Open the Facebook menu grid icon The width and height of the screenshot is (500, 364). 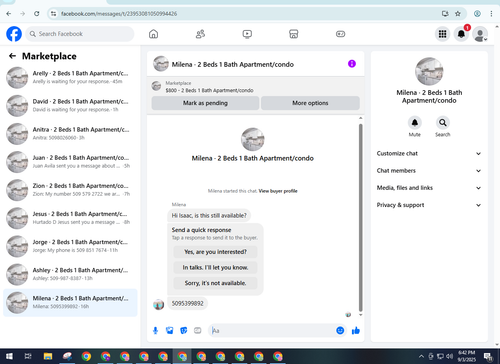click(x=442, y=34)
